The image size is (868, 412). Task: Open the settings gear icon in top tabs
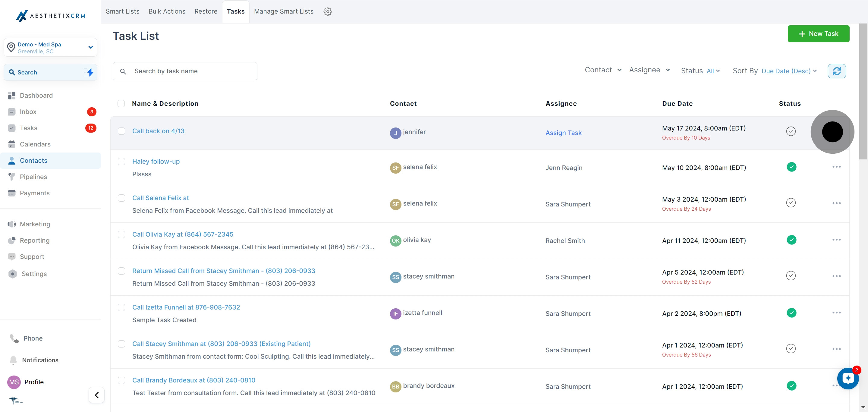coord(328,11)
